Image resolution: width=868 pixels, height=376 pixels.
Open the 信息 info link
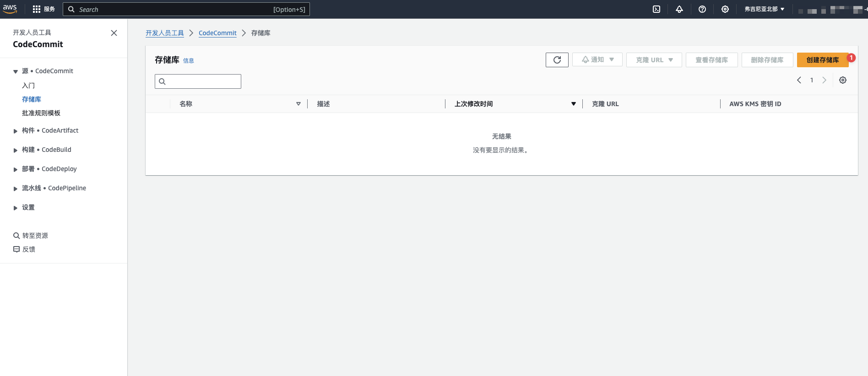pyautogui.click(x=189, y=60)
